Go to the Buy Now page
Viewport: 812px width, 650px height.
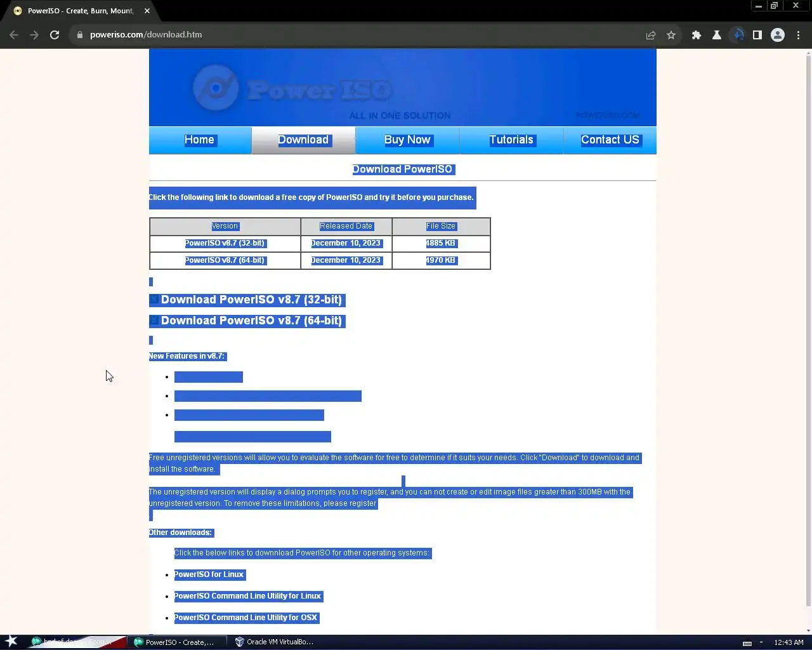(407, 140)
